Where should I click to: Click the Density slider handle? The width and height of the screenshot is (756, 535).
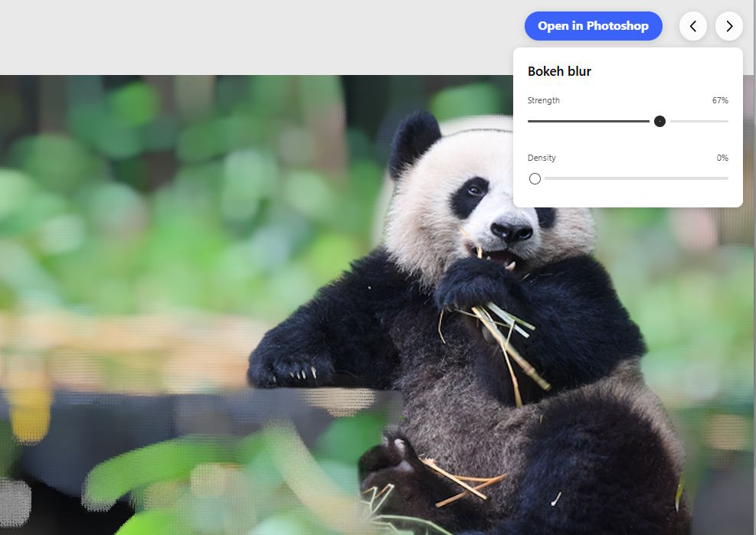(535, 178)
